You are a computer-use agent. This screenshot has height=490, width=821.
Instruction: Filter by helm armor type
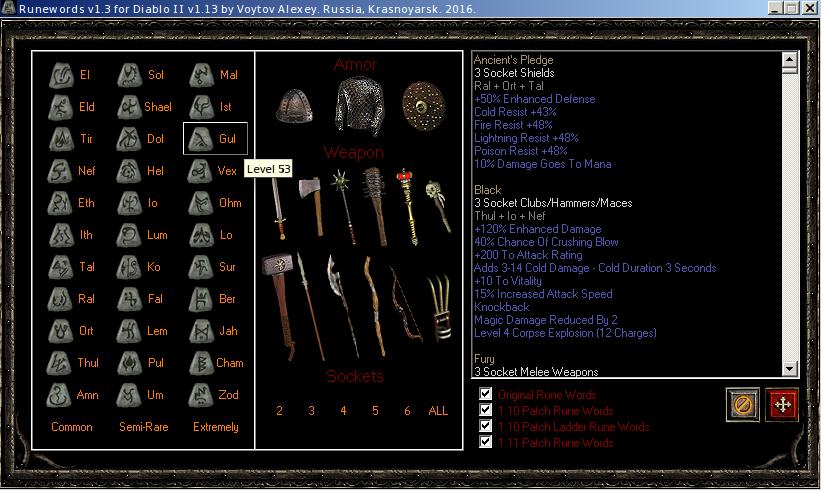(x=294, y=106)
